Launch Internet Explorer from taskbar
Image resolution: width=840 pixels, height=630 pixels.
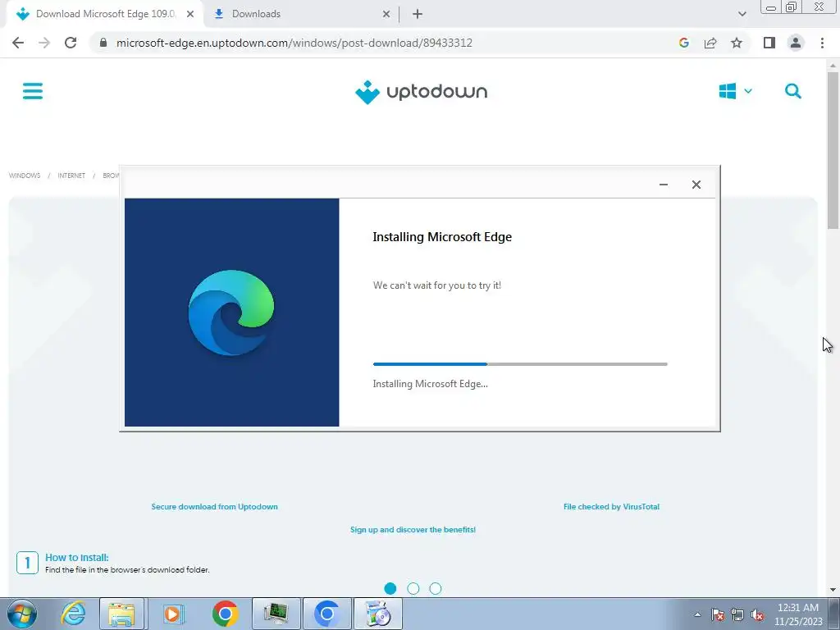pyautogui.click(x=72, y=614)
